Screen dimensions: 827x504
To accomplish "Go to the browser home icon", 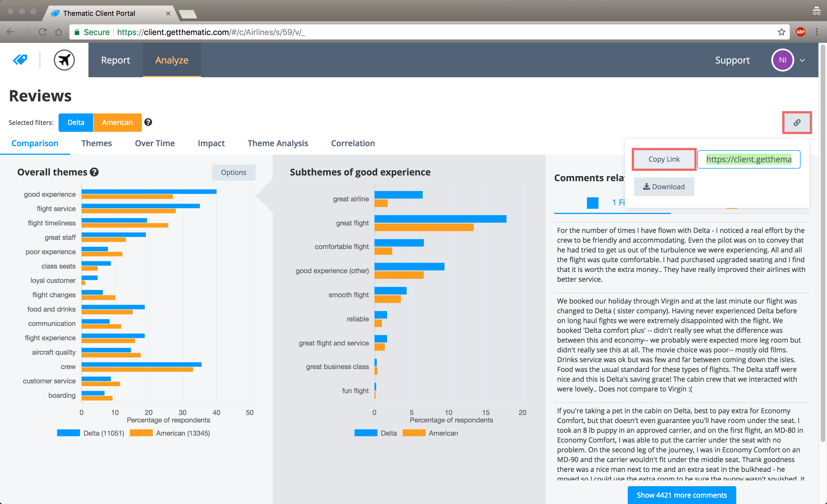I will tap(59, 32).
